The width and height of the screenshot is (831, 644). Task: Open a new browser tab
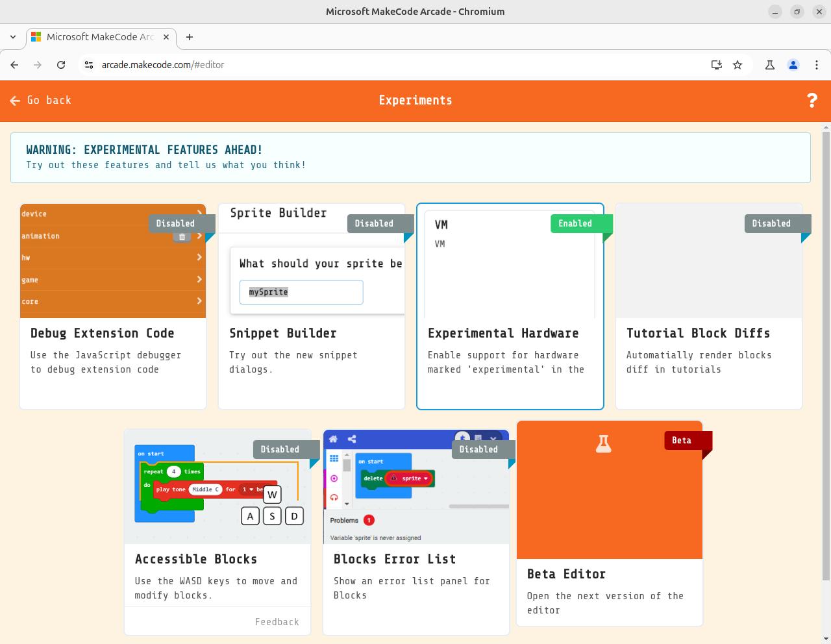[x=190, y=37]
